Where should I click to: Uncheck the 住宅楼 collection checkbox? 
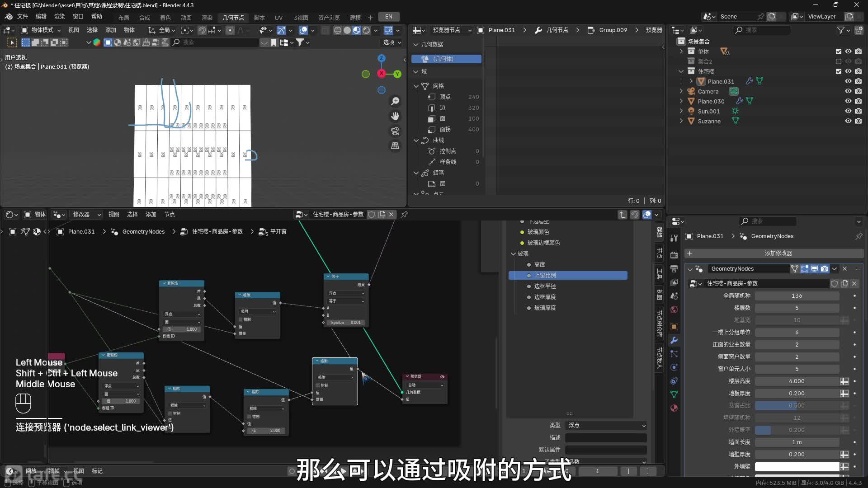pyautogui.click(x=839, y=71)
